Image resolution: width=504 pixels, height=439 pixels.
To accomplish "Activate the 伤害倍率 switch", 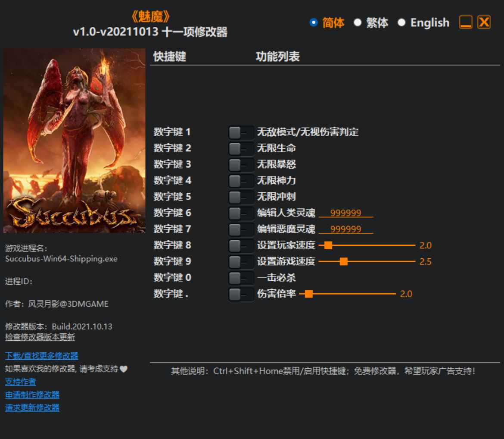I will tap(241, 294).
